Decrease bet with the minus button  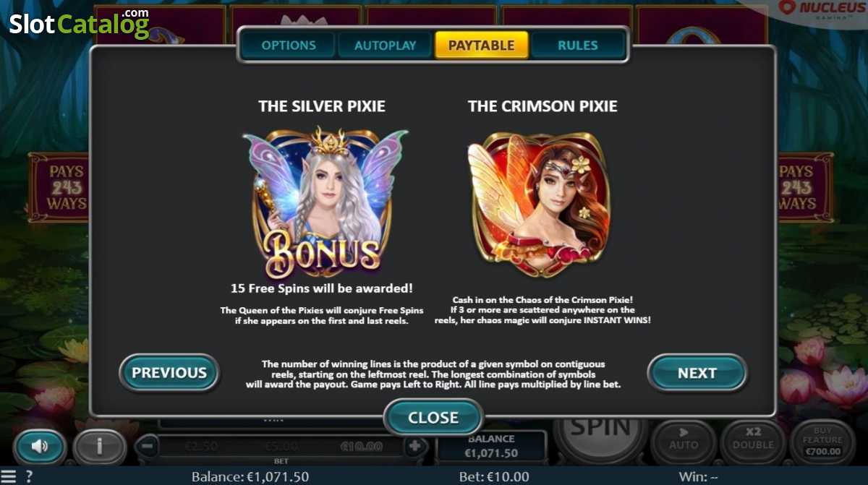point(147,446)
